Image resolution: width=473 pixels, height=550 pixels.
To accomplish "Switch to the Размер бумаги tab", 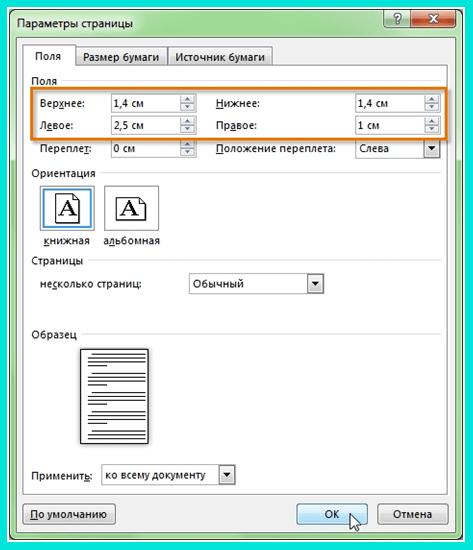I will point(121,57).
